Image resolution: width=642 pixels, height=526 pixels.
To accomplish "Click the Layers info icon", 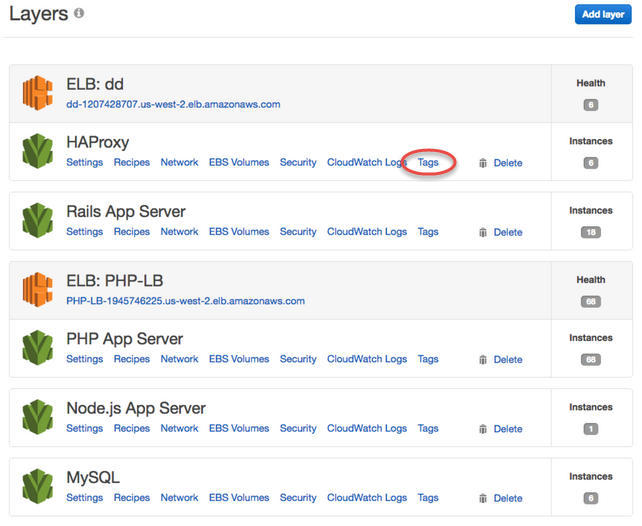I will coord(79,14).
